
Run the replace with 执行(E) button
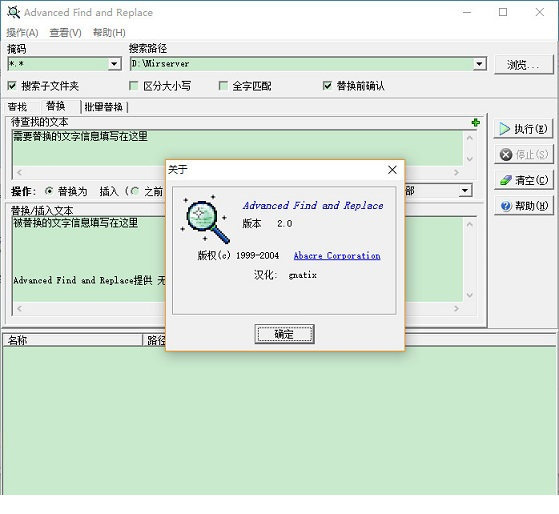pos(523,129)
